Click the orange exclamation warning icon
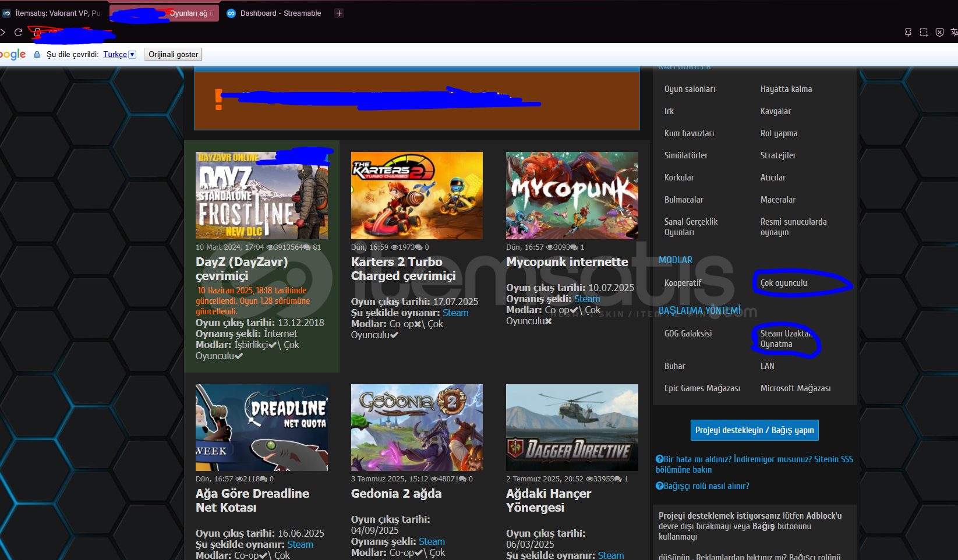 218,99
